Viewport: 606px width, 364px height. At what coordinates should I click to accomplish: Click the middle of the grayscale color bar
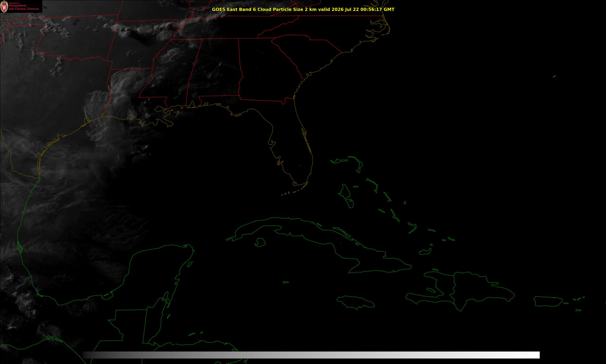[311, 355]
